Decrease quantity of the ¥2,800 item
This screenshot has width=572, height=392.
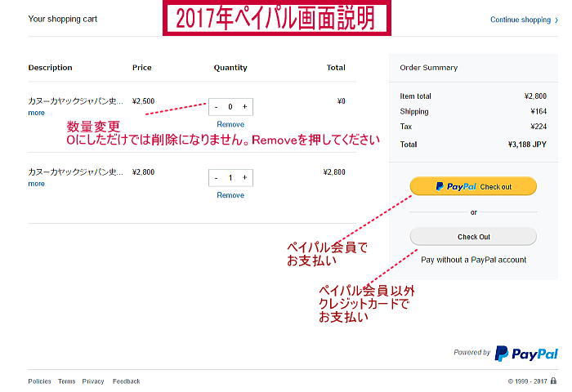point(217,178)
